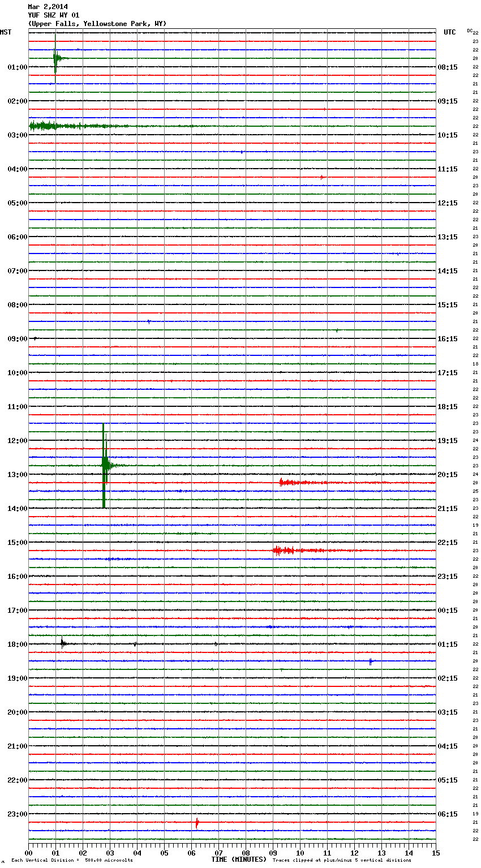Click the "10:15" UTC time label

448,135
